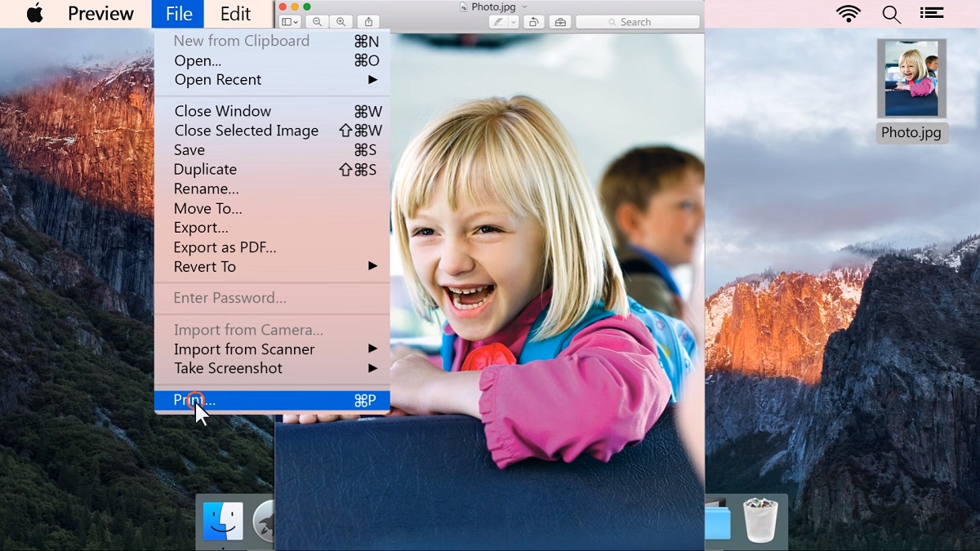Select the Photo.jpg desktop thumbnail
Screen dimensions: 980x551
pos(911,80)
